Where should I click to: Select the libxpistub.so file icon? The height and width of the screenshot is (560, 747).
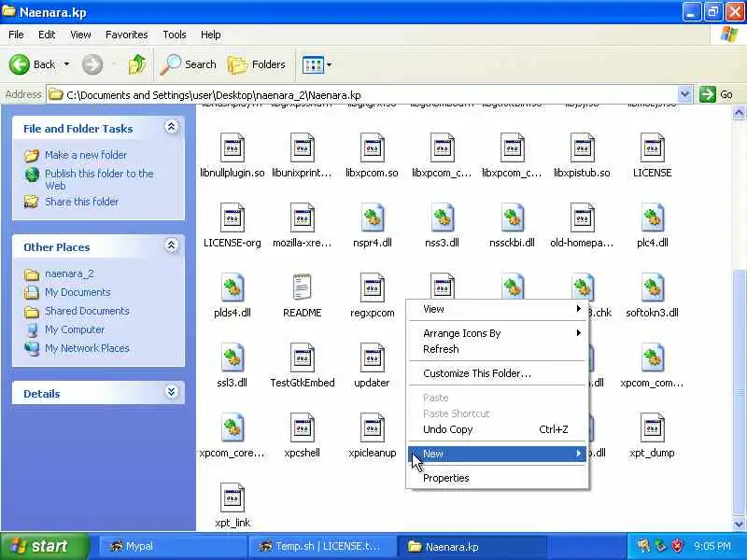tap(582, 148)
